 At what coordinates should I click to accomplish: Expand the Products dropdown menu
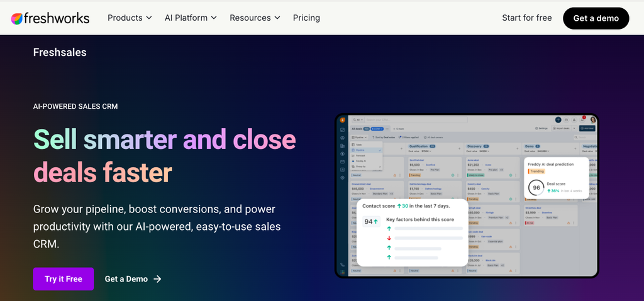pos(130,18)
